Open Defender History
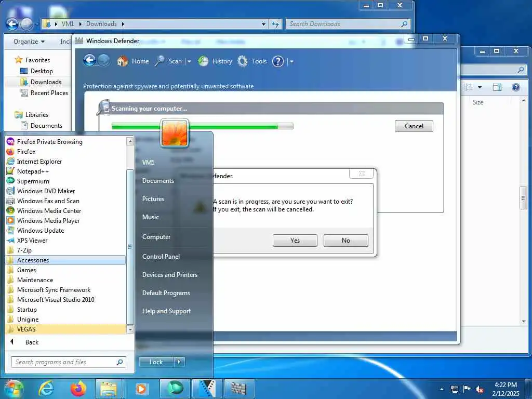532x399 pixels. (215, 61)
